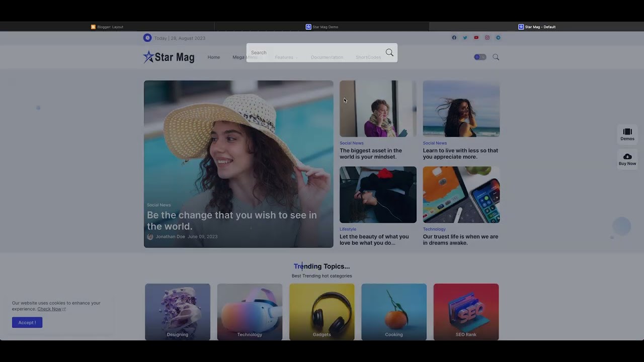Open Our truest life is when article
The image size is (644, 362).
[460, 239]
